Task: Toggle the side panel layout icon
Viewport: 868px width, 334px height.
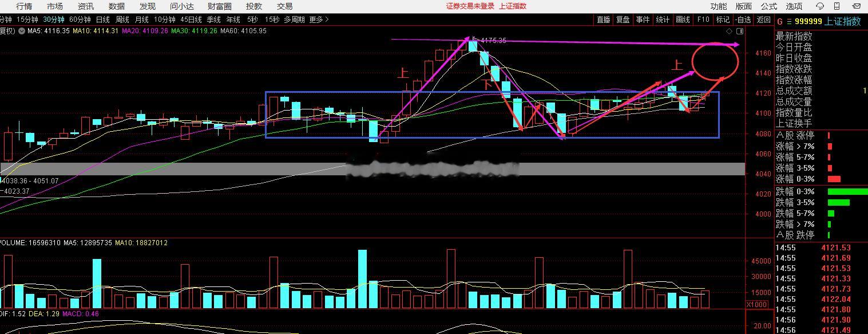Action: (739, 31)
